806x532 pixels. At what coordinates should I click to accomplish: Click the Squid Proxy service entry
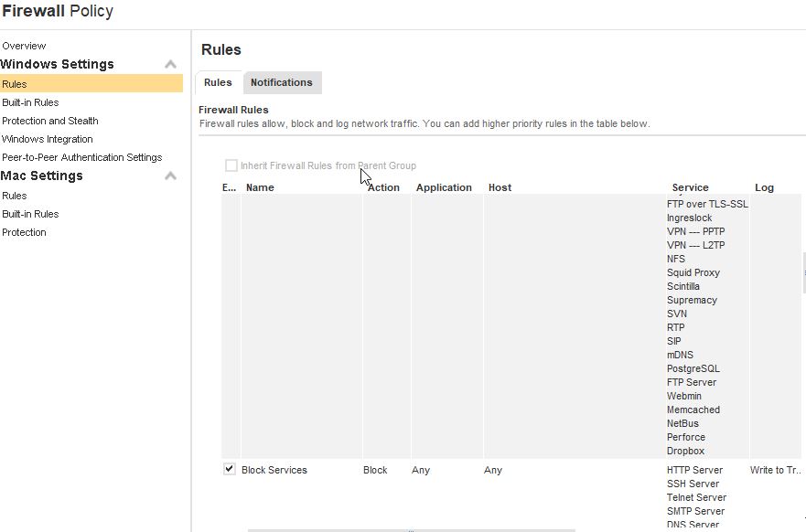[693, 272]
